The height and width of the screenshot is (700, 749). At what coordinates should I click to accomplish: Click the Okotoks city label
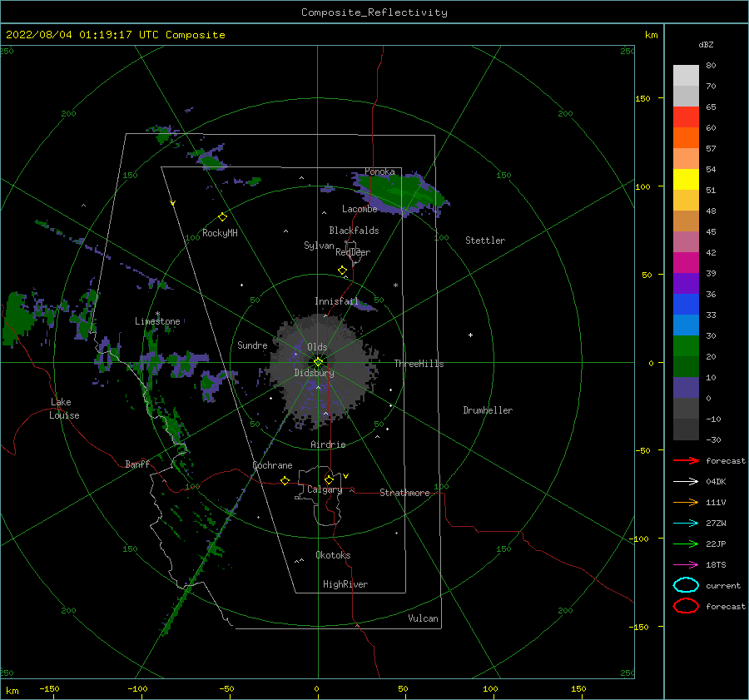(x=333, y=555)
